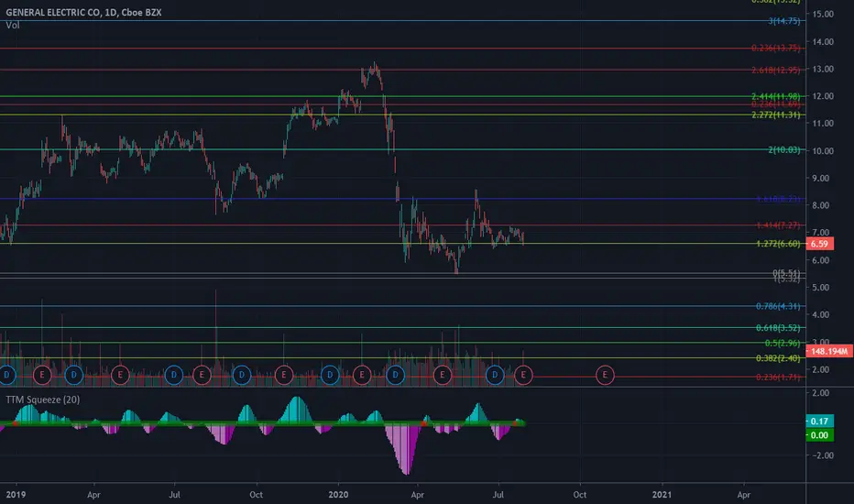Open the late October 2019 earnings E marker
This screenshot has width=854, height=504.
coord(284,375)
